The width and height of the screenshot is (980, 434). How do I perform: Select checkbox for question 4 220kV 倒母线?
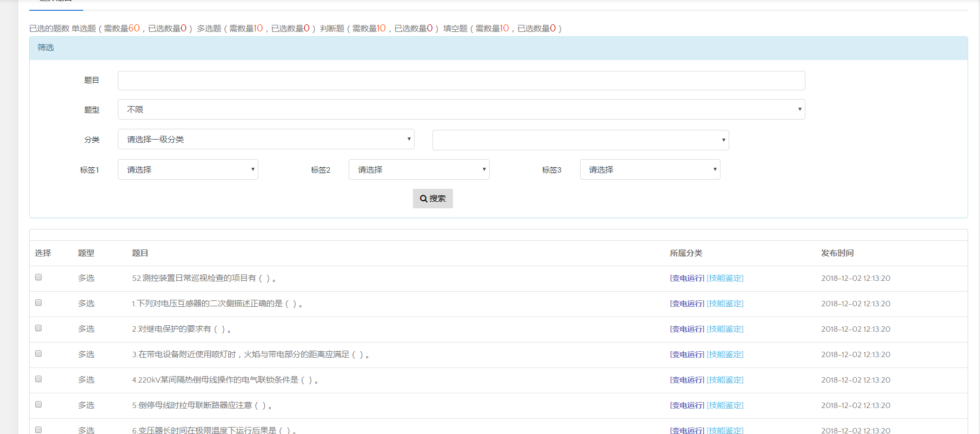tap(38, 379)
